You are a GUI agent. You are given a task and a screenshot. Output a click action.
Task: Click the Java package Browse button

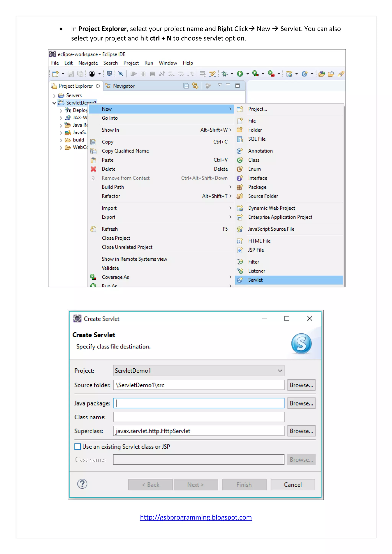click(x=301, y=403)
